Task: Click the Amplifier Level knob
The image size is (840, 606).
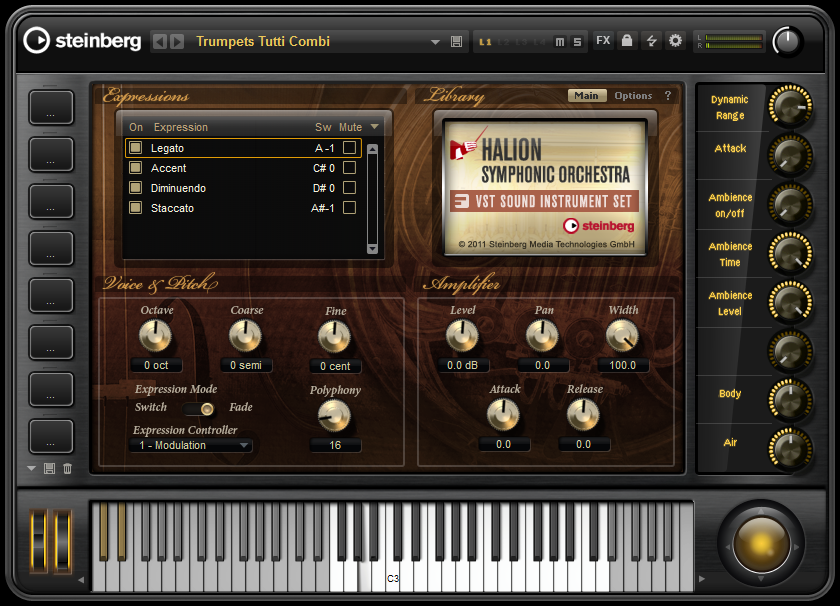Action: coord(462,336)
